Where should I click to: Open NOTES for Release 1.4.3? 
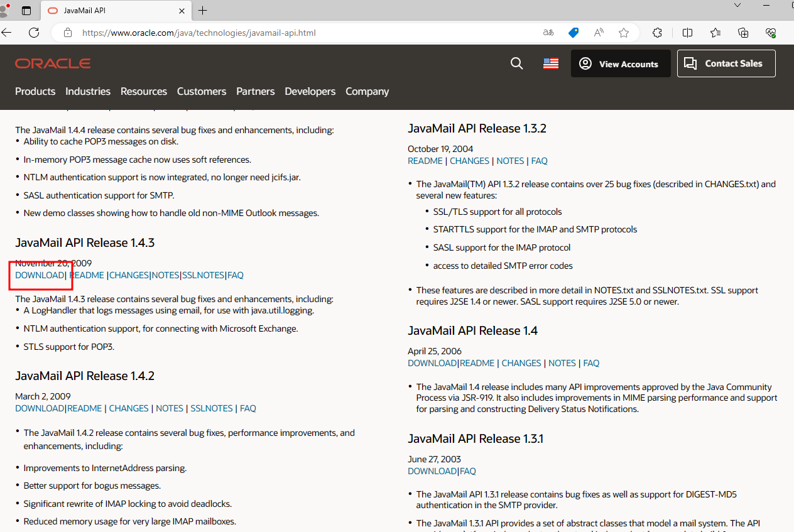[166, 275]
